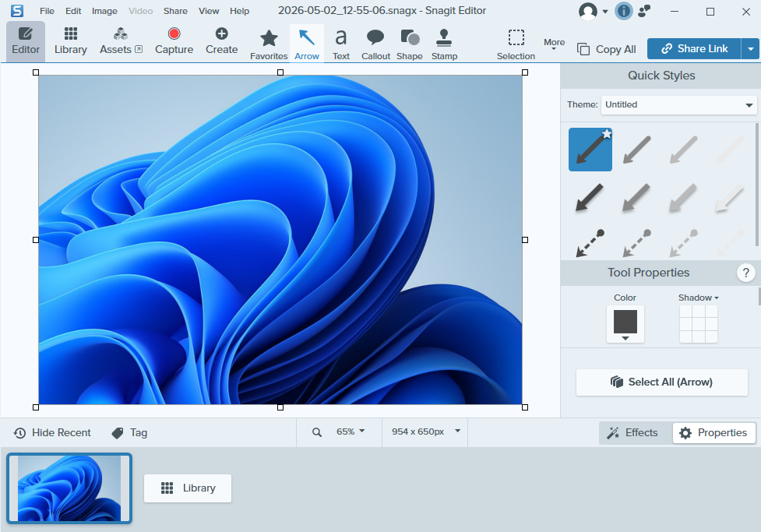Expand the Shadow dropdown label

click(698, 298)
